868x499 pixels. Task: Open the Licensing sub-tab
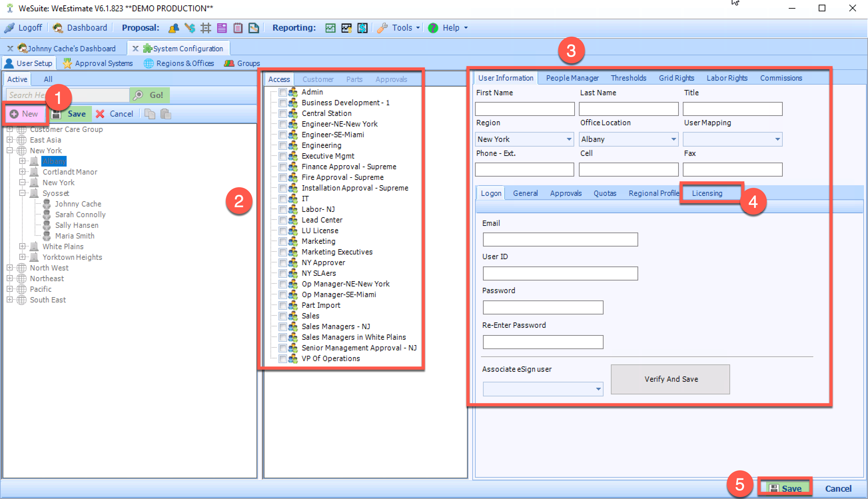tap(707, 193)
